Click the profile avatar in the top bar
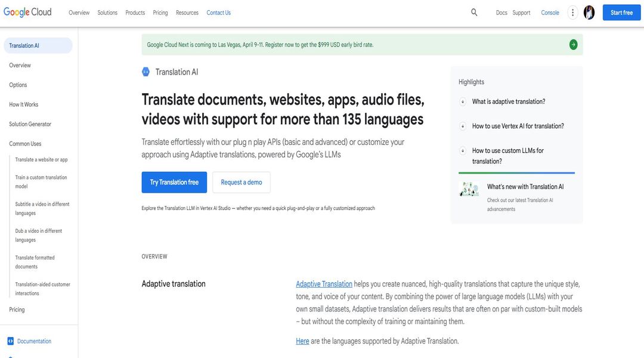The width and height of the screenshot is (644, 358). click(x=589, y=12)
